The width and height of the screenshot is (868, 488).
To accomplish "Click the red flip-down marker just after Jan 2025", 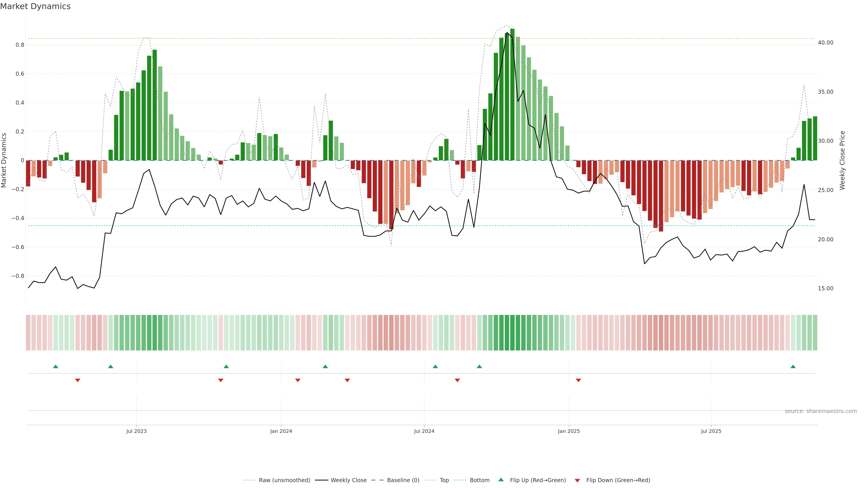I will coord(578,380).
